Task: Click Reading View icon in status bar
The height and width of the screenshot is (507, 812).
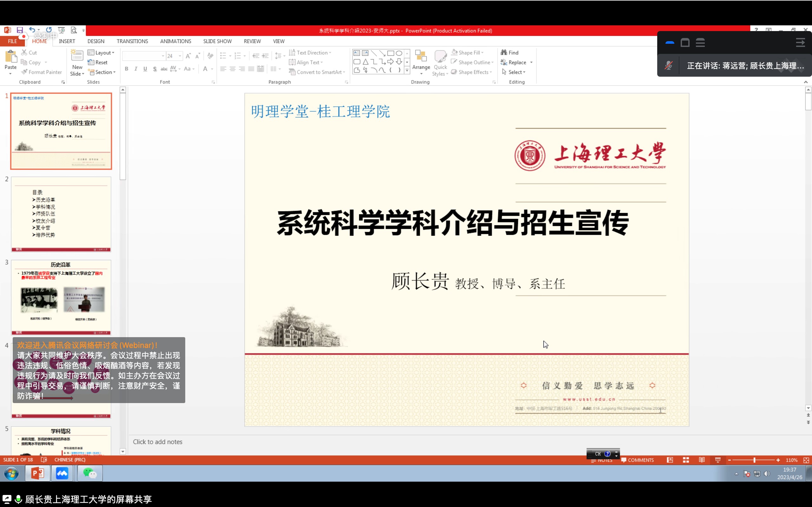Action: click(x=702, y=460)
